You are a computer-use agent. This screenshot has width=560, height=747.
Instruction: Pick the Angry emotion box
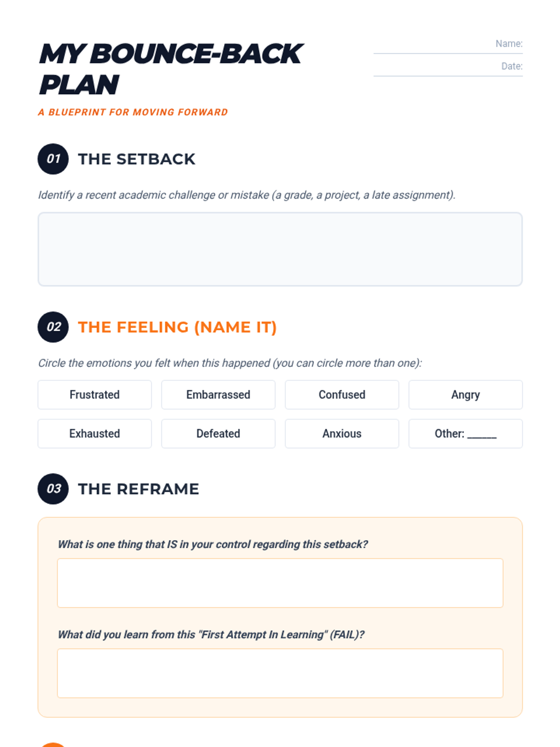(x=466, y=395)
